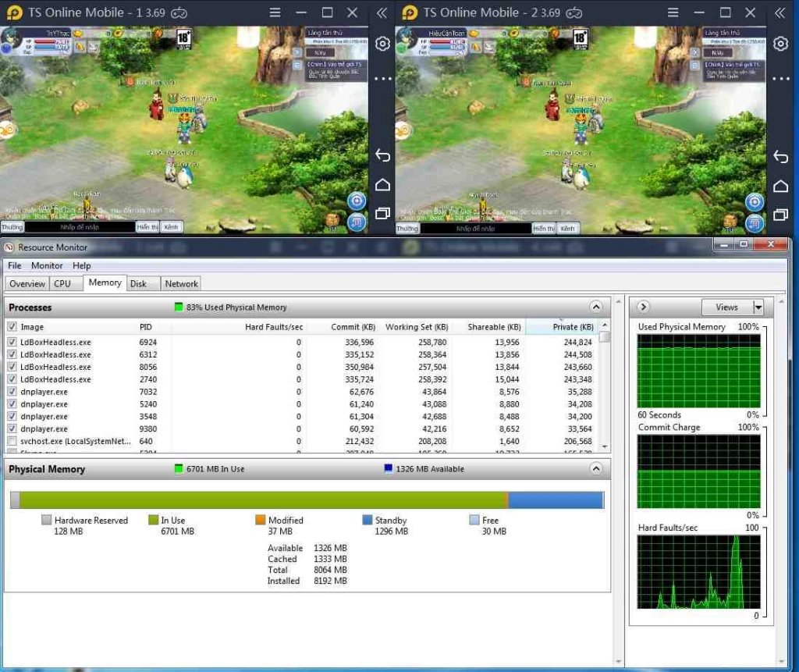Click Android back arrow in emulator 1

(x=382, y=155)
